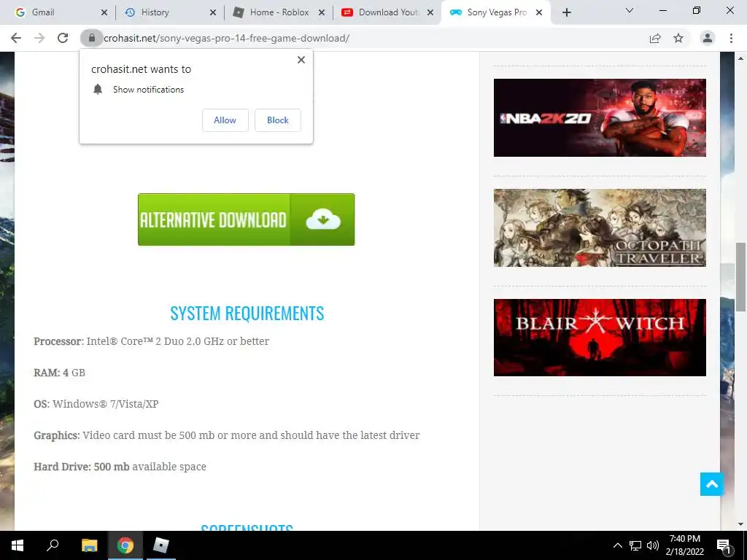747x560 pixels.
Task: Open the NBA 2K20 game thumbnail
Action: click(600, 117)
